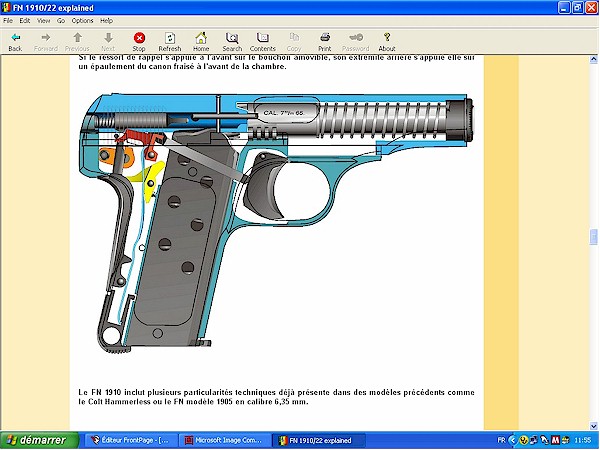Stop loading with the red Stop icon

(139, 38)
